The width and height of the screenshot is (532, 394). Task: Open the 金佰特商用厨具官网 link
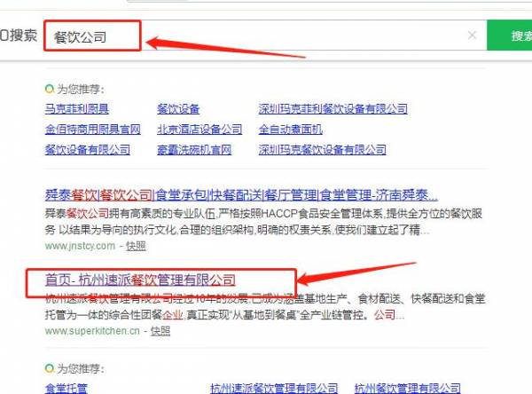(93, 130)
